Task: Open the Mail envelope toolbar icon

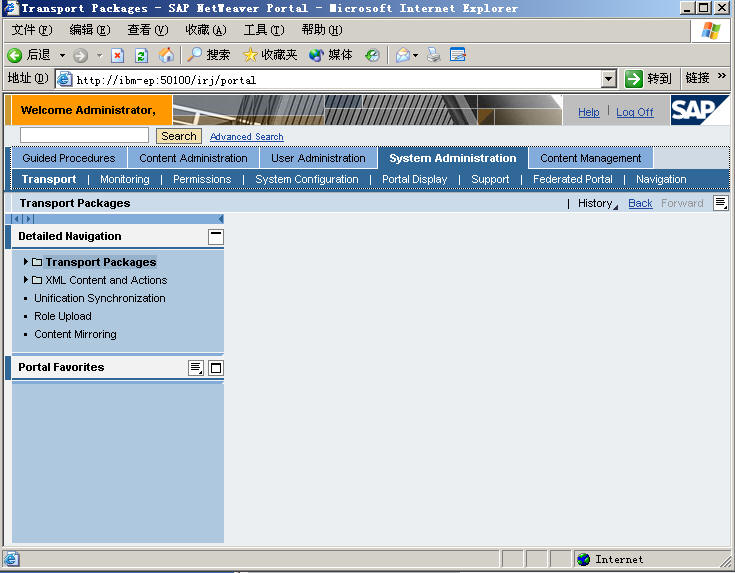Action: [403, 55]
